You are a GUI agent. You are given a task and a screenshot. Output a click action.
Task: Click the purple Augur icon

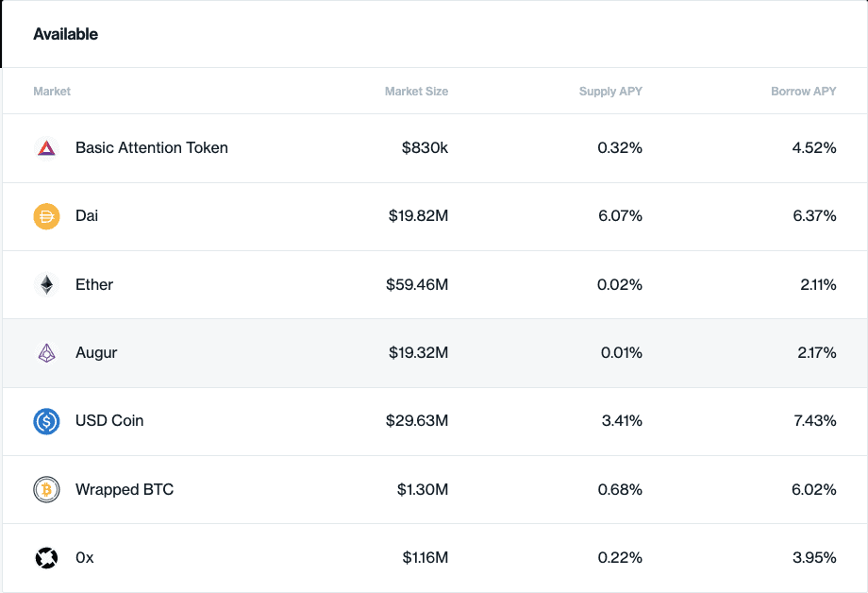point(46,353)
